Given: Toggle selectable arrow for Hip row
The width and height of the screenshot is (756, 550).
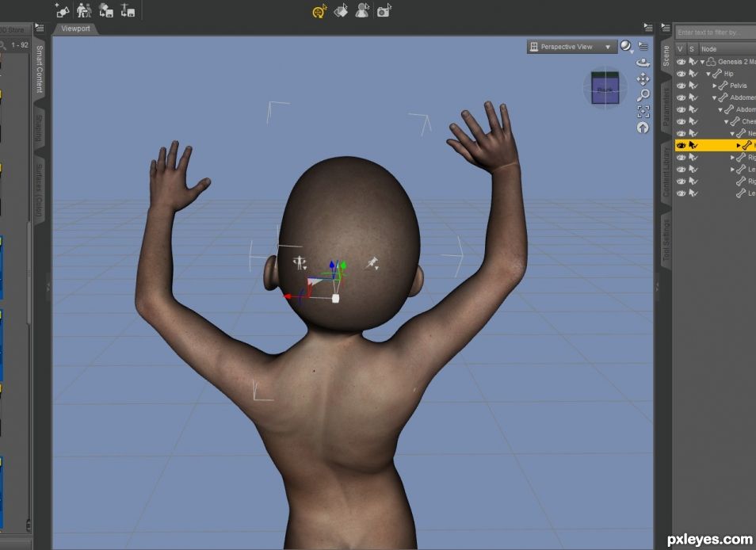Looking at the screenshot, I should coord(693,74).
